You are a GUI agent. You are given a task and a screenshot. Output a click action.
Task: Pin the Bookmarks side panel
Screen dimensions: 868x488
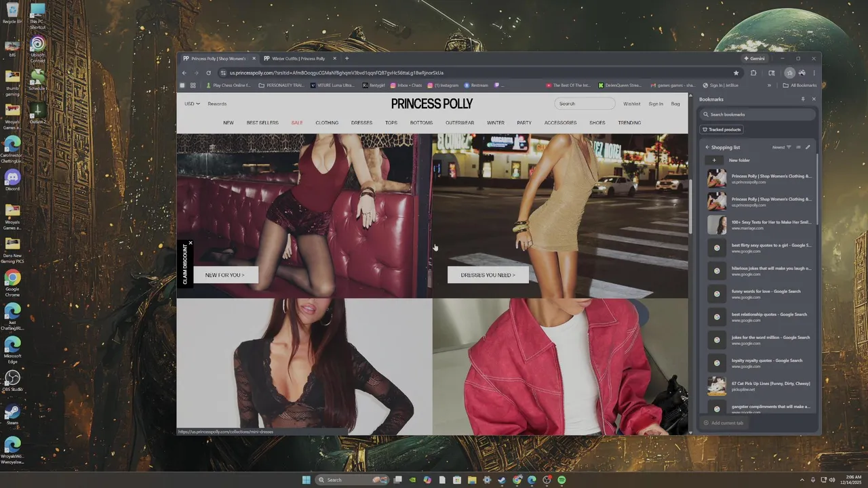coord(803,99)
